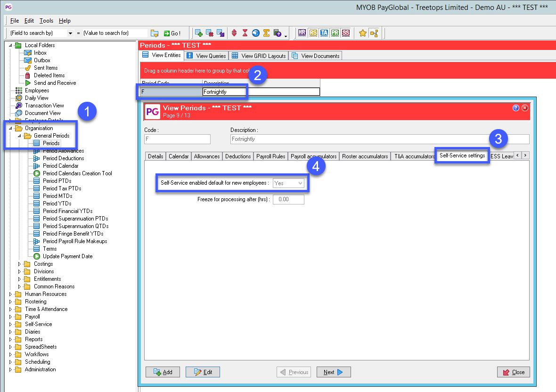
Task: Open Self-Service enabled default dropdown
Action: pyautogui.click(x=299, y=183)
